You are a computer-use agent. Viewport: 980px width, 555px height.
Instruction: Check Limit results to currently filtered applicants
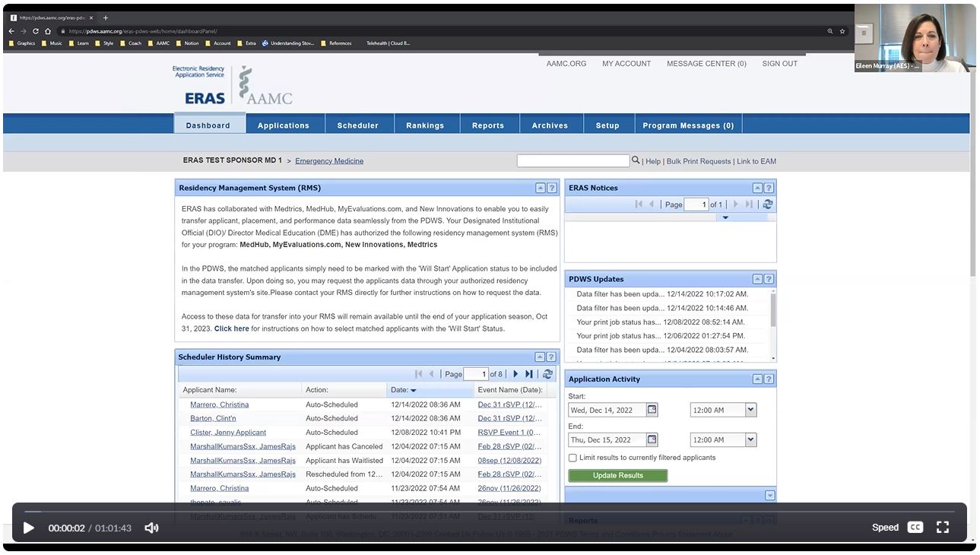click(x=572, y=458)
